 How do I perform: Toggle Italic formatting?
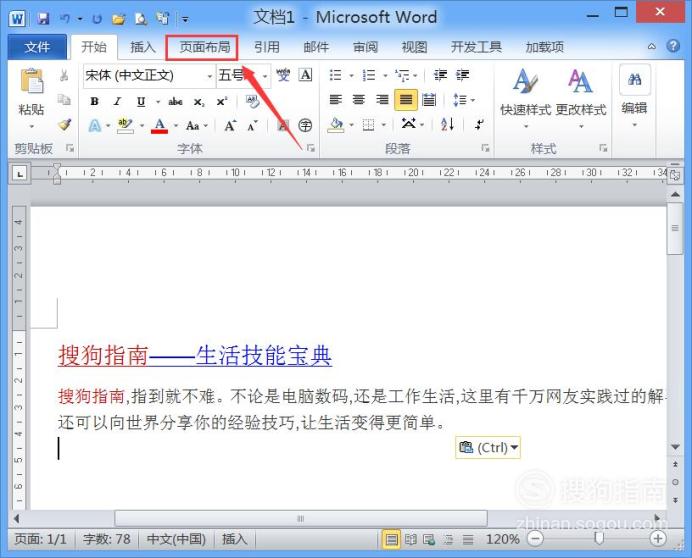117,102
